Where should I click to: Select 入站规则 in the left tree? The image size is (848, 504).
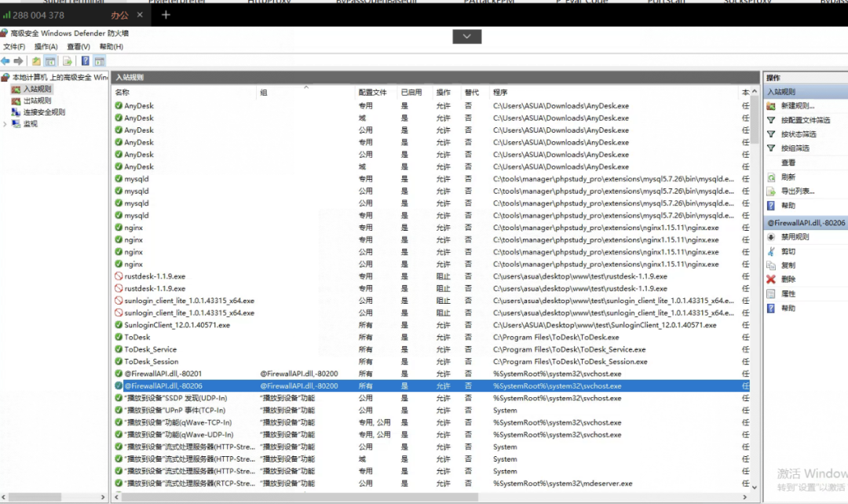coord(38,89)
